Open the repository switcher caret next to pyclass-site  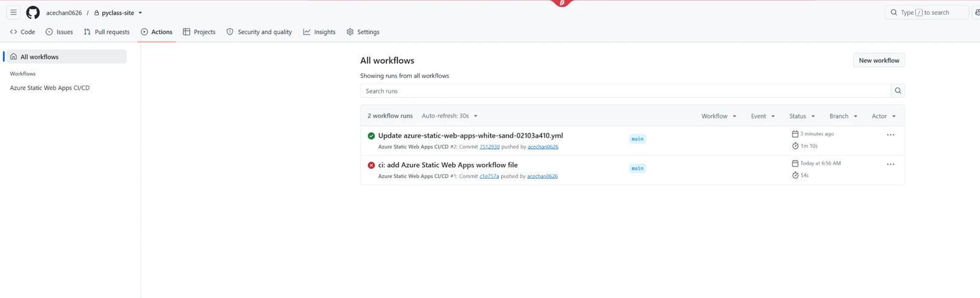pyautogui.click(x=140, y=13)
